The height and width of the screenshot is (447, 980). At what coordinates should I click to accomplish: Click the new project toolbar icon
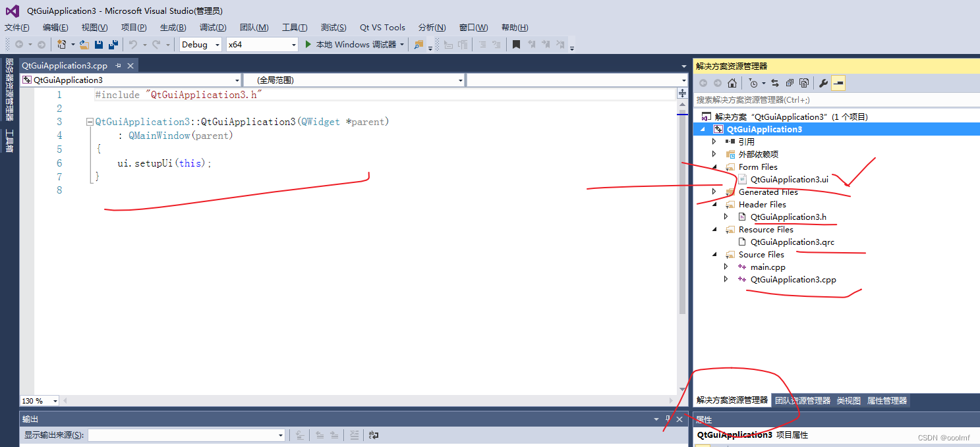(61, 45)
